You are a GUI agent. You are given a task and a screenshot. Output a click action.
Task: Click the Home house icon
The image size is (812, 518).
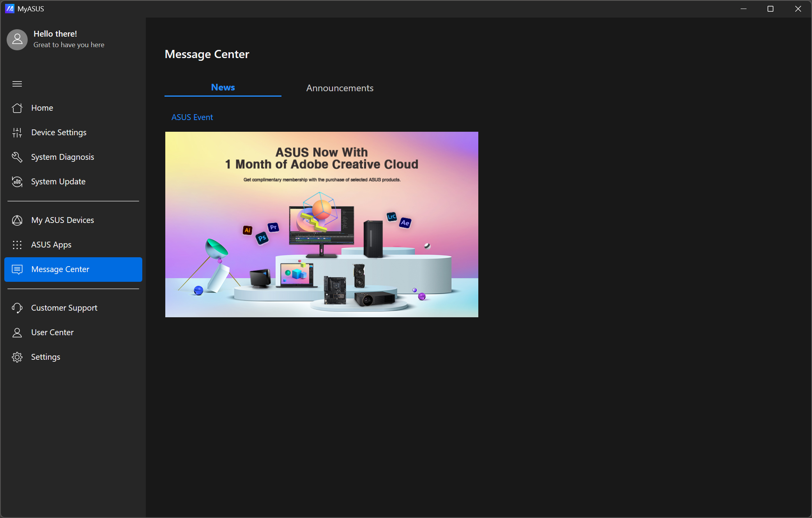point(17,108)
